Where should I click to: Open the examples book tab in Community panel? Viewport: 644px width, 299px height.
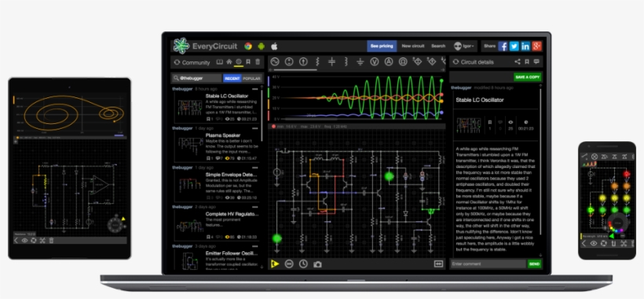(220, 62)
